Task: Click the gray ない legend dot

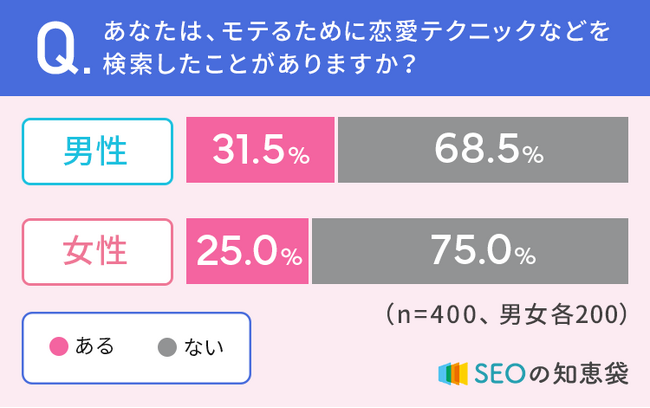Action: coord(167,348)
